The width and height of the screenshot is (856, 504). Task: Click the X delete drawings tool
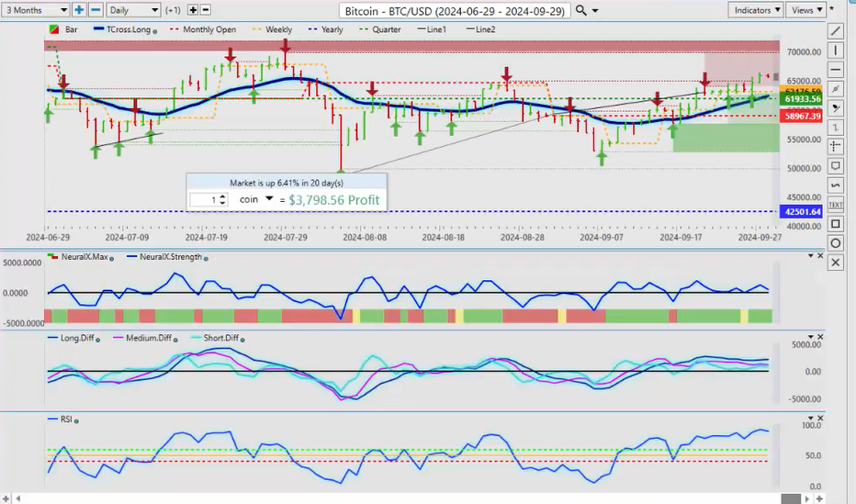click(x=835, y=263)
